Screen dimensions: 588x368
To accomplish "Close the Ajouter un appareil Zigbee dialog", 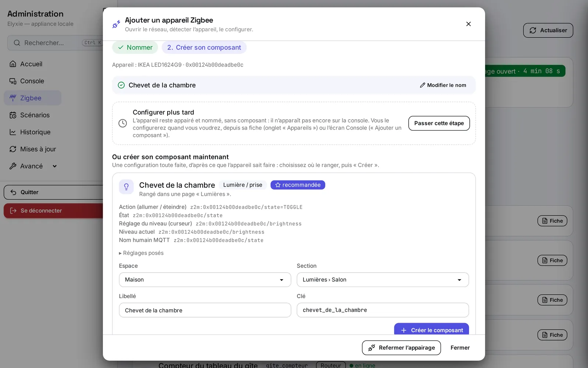I will click(468, 24).
